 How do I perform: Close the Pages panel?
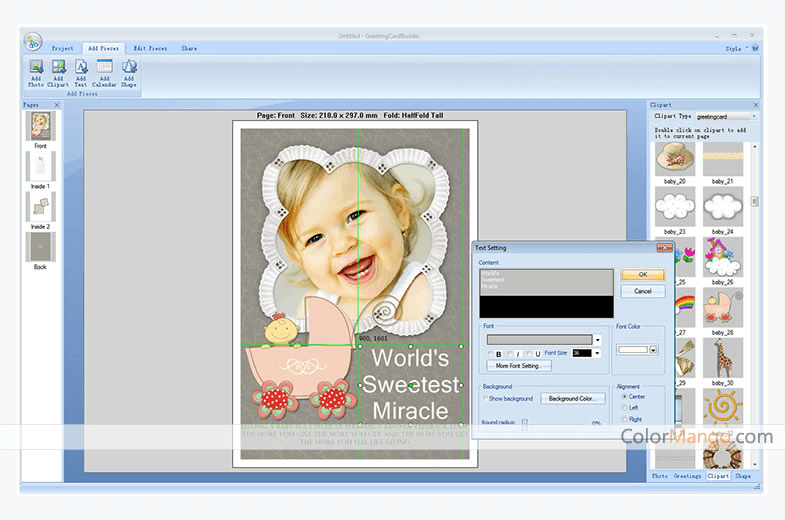click(x=57, y=104)
